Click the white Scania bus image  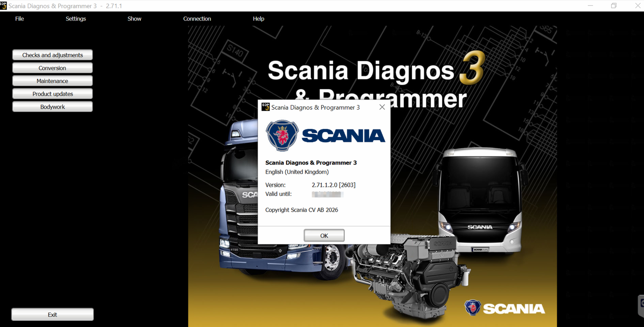pos(480,200)
